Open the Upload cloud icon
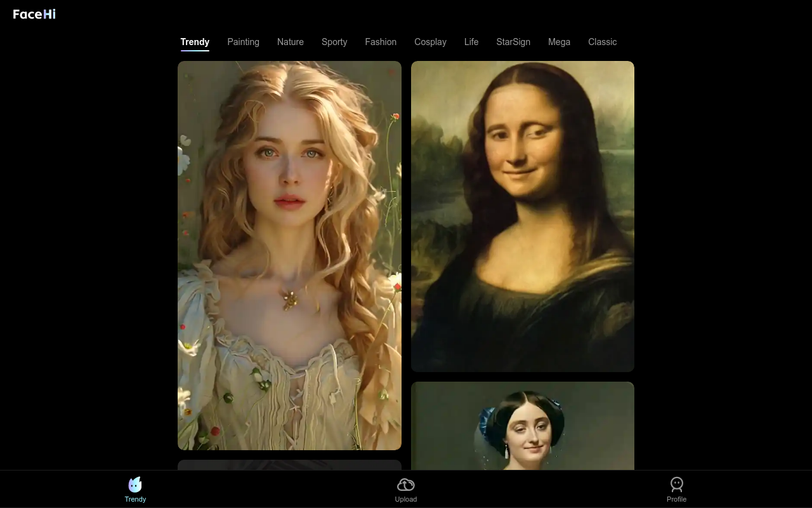This screenshot has width=812, height=508. tap(406, 485)
